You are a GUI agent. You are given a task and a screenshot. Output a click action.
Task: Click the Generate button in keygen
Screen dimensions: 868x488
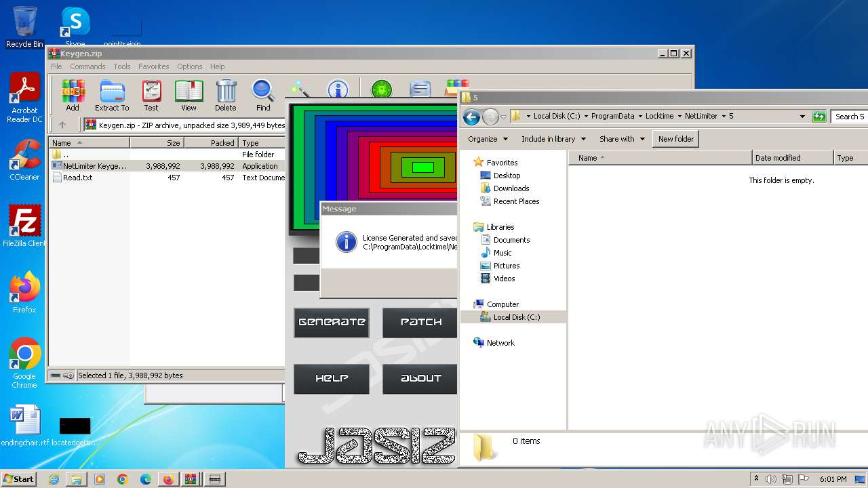[x=332, y=323]
